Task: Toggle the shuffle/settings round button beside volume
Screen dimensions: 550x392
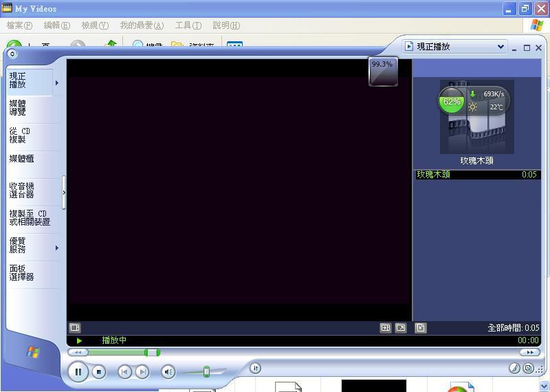Action: (255, 368)
